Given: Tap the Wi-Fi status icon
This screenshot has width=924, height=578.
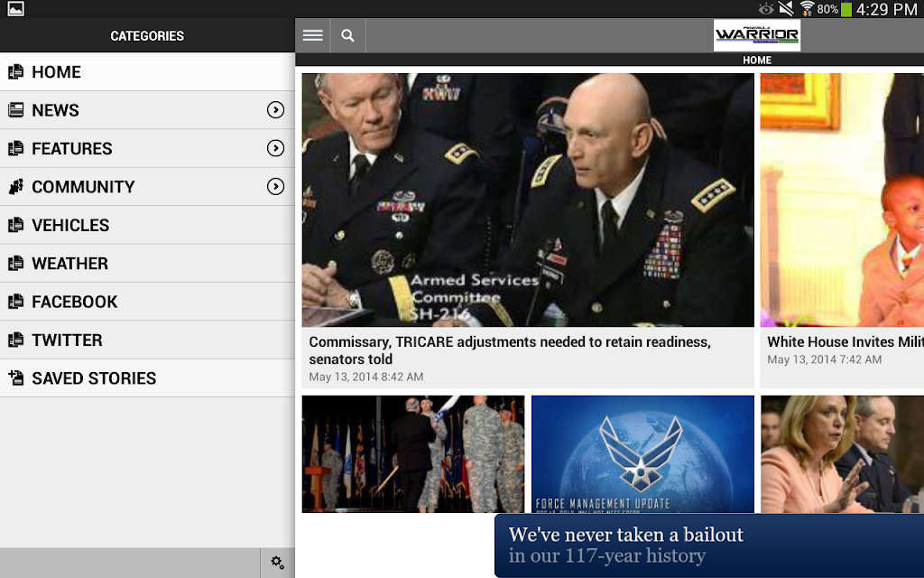Looking at the screenshot, I should (807, 8).
